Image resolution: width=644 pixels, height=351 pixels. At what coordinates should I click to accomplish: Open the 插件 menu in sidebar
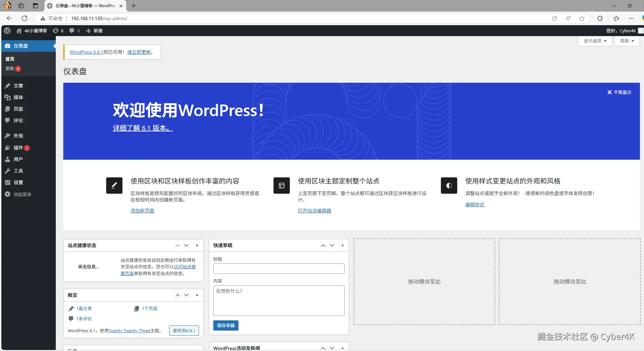point(29,148)
